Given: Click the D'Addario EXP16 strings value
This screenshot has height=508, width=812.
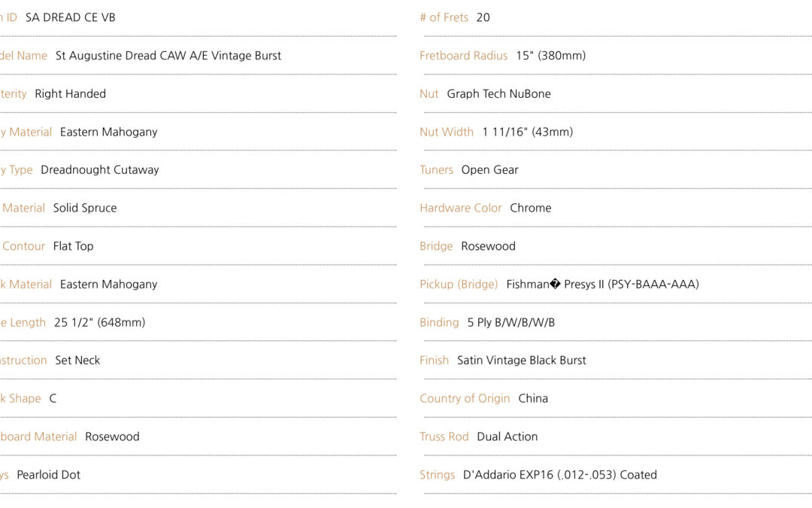Looking at the screenshot, I should point(560,475).
